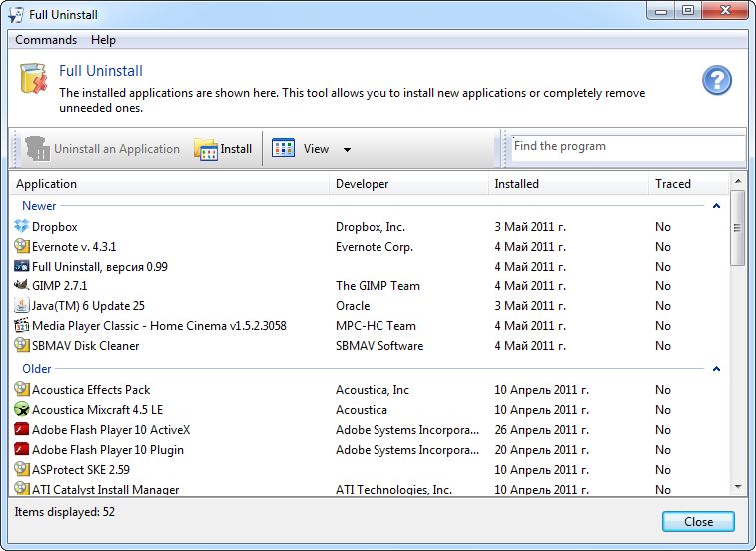Image resolution: width=756 pixels, height=551 pixels.
Task: Click the Find the program search field
Action: click(628, 146)
